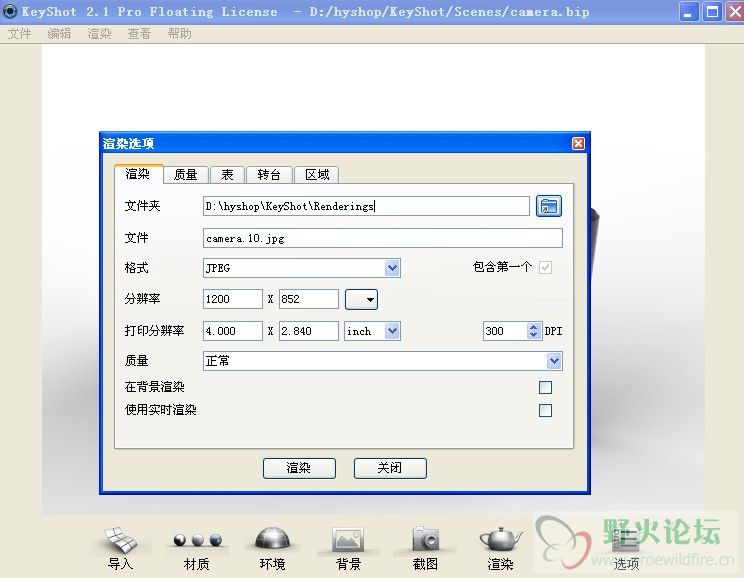Open the 选项 options toolbar icon

pos(626,548)
